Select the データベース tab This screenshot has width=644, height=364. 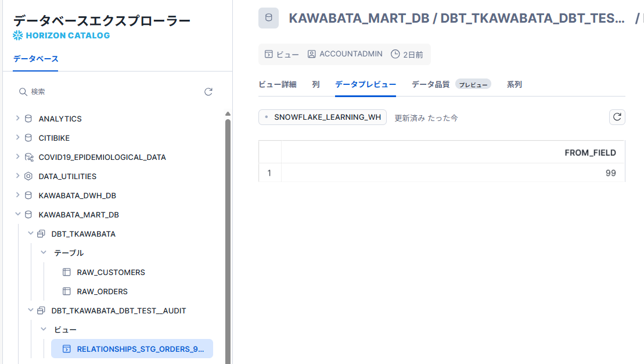click(36, 59)
